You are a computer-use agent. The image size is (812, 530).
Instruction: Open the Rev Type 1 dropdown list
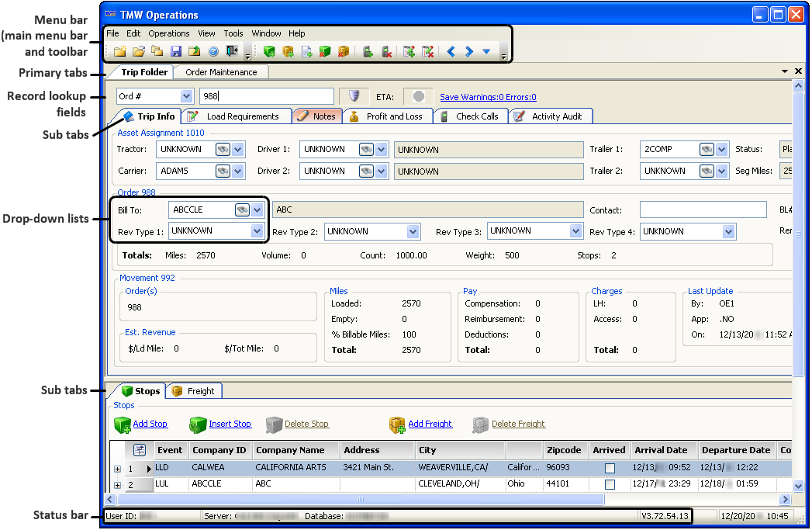click(257, 231)
